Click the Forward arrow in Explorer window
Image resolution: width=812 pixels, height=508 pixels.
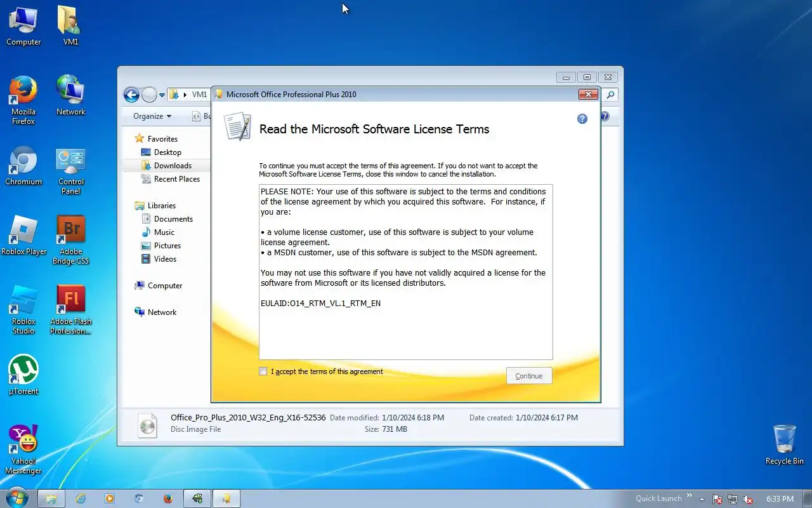pyautogui.click(x=149, y=95)
